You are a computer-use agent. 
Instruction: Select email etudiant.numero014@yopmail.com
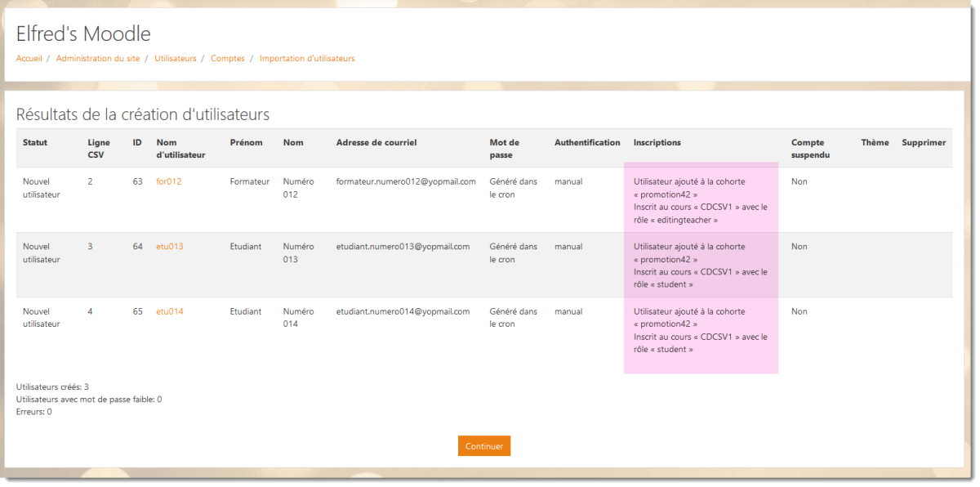[403, 311]
